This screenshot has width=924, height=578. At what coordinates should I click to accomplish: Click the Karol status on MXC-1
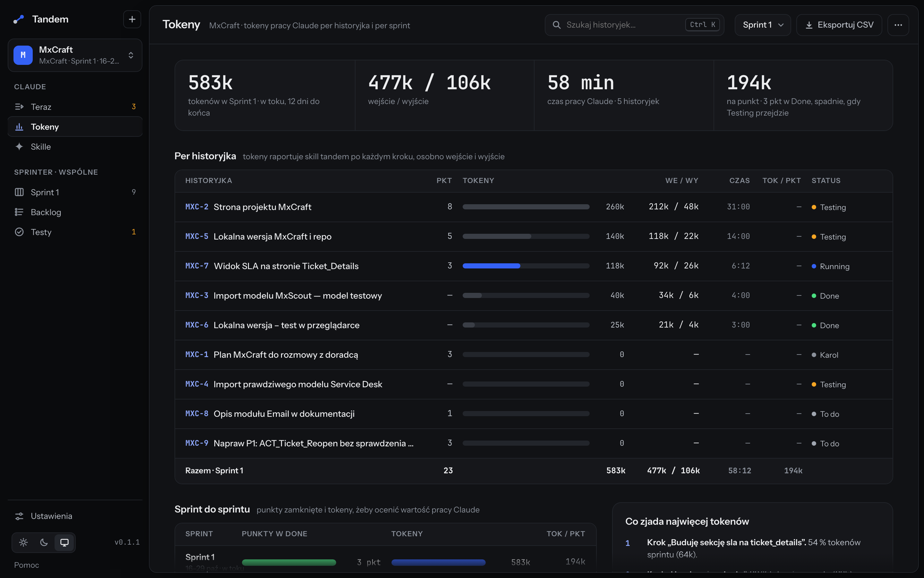pos(825,355)
